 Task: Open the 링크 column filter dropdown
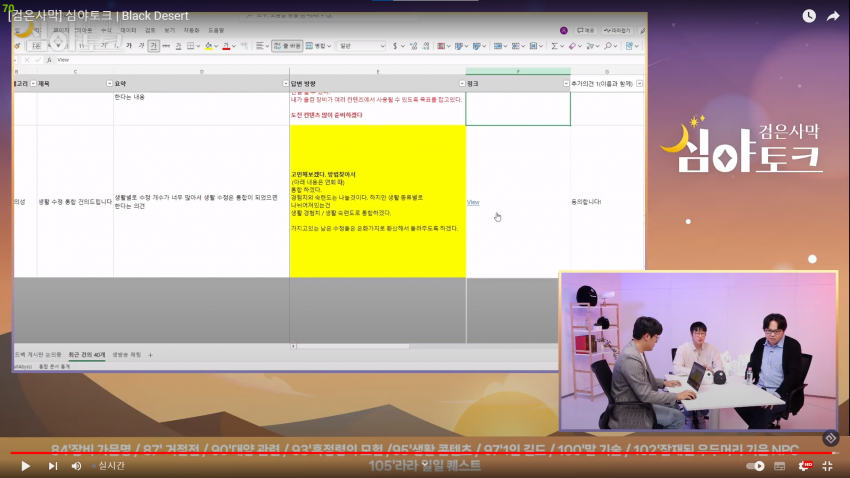tap(565, 83)
